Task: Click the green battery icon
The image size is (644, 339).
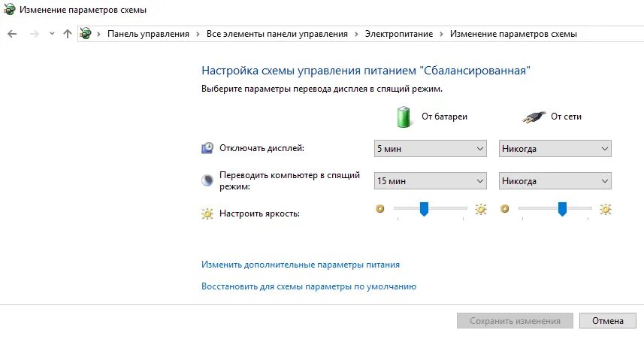Action: coord(404,117)
